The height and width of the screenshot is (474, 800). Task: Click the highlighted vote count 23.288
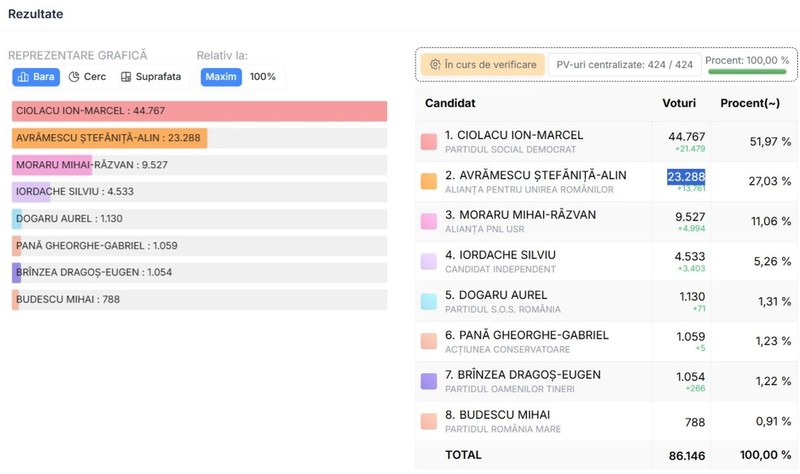point(686,177)
